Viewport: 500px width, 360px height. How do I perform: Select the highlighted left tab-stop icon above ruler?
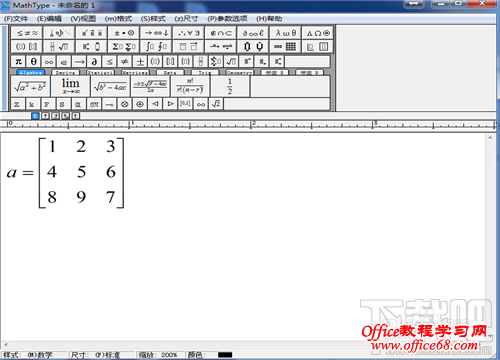click(35, 116)
